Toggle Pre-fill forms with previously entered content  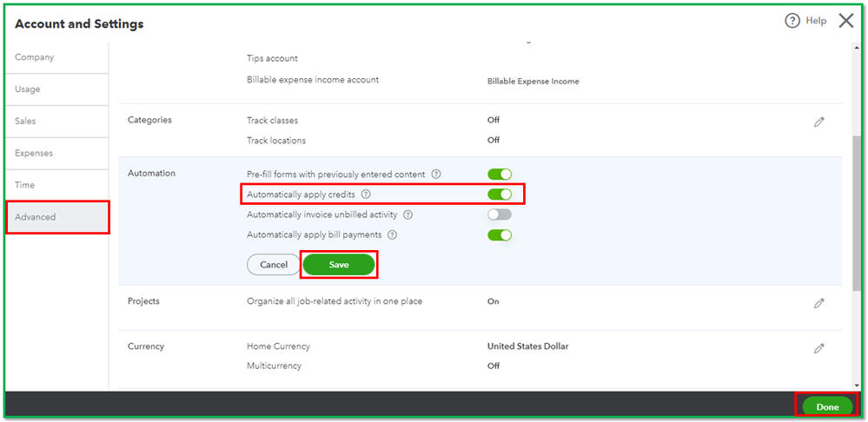point(500,175)
